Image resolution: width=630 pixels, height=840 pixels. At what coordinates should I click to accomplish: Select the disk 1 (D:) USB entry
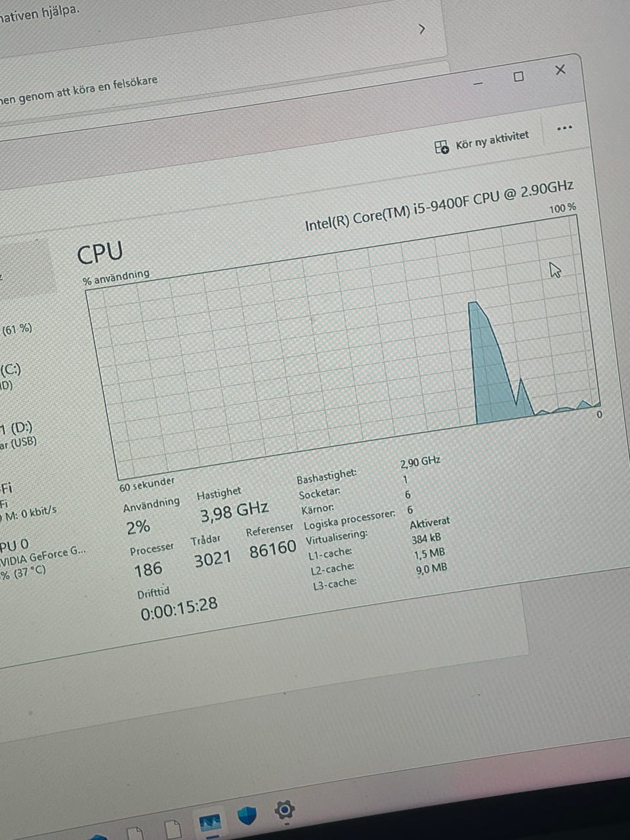pyautogui.click(x=18, y=434)
